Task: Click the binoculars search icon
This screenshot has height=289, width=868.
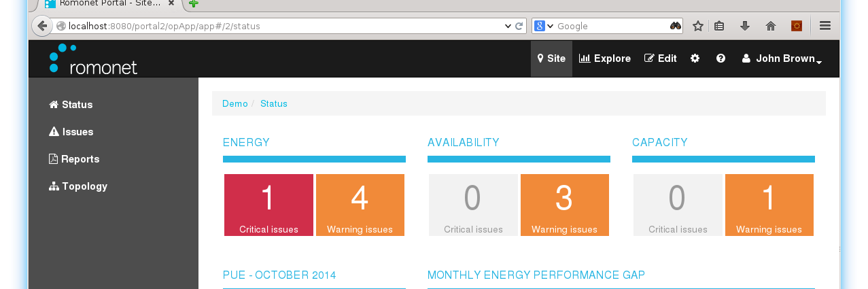Action: [x=676, y=26]
